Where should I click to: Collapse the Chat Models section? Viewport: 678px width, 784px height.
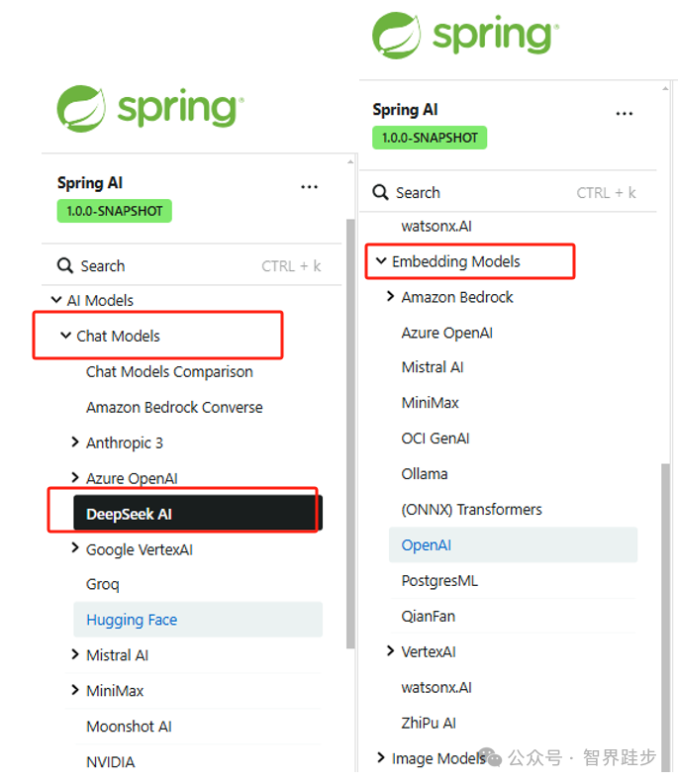pos(65,335)
